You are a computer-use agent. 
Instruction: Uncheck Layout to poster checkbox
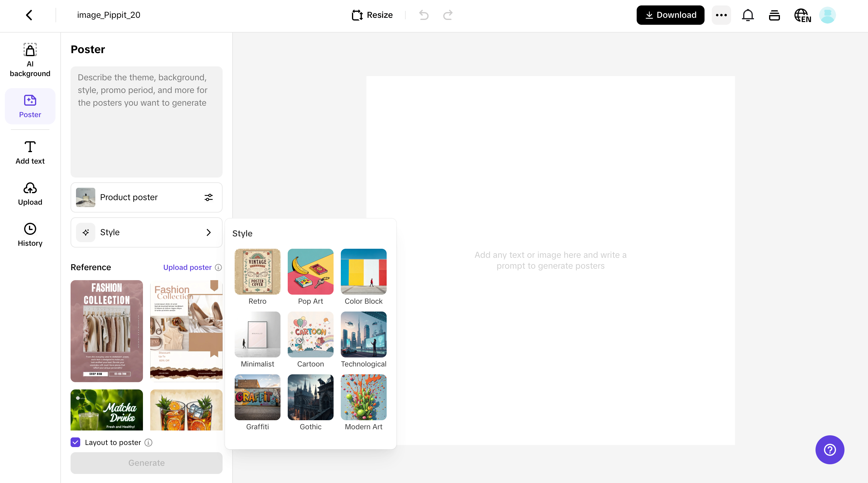75,442
